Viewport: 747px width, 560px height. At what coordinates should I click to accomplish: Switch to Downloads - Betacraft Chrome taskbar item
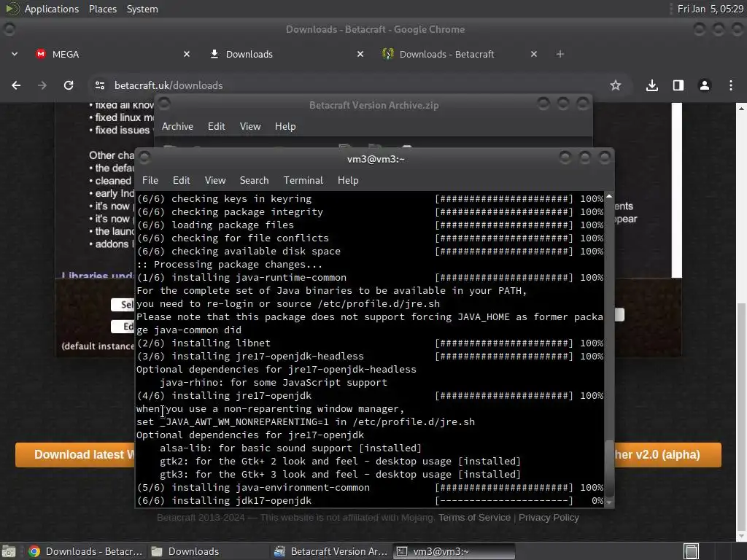pos(86,551)
